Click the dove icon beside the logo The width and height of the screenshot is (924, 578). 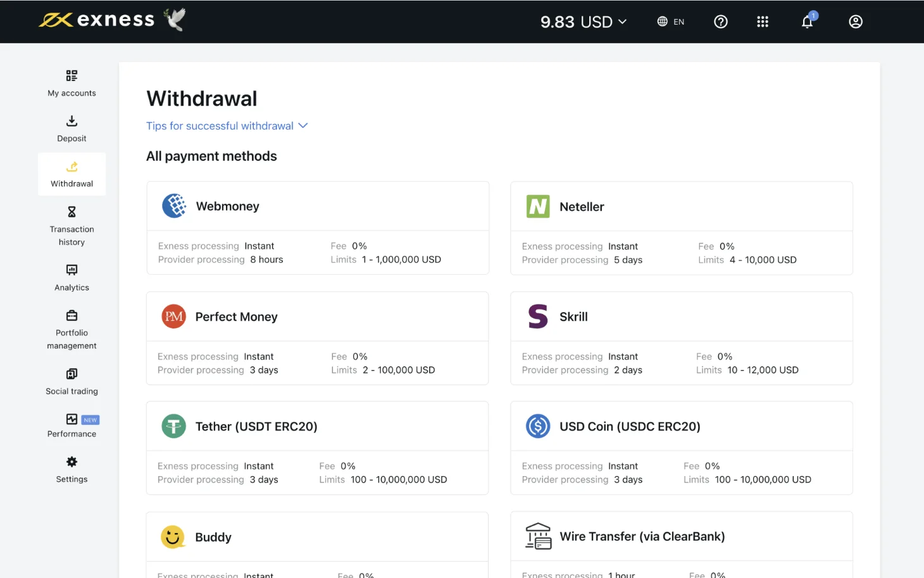coord(175,20)
